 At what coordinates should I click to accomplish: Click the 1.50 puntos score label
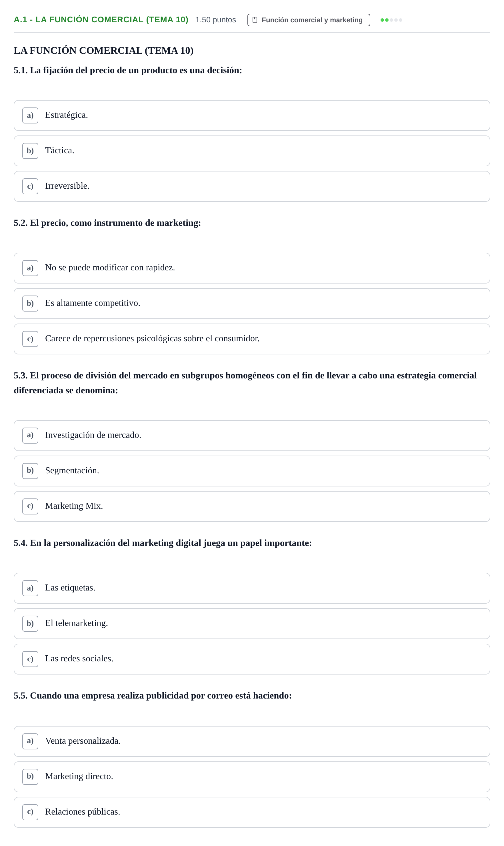[x=216, y=20]
